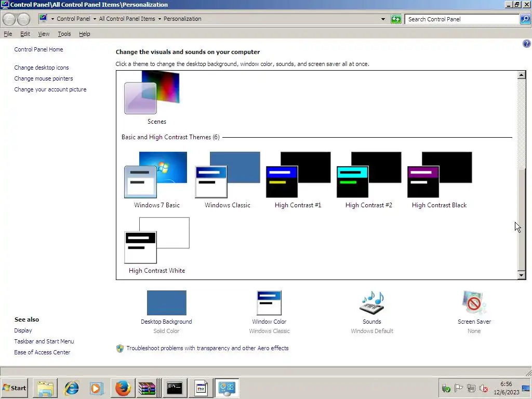Apply the Windows Classic theme

(x=228, y=175)
